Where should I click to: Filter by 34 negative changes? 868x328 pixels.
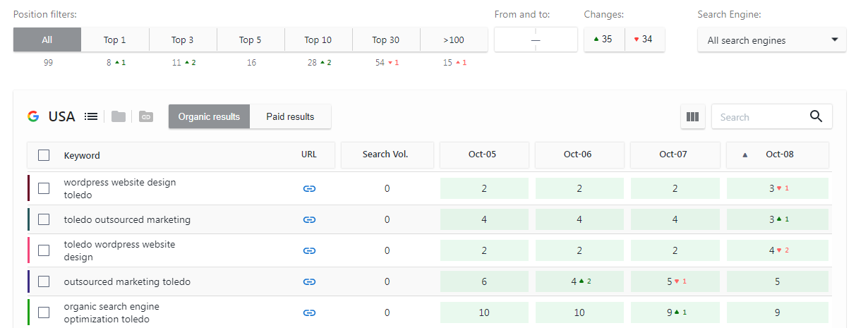pos(644,40)
